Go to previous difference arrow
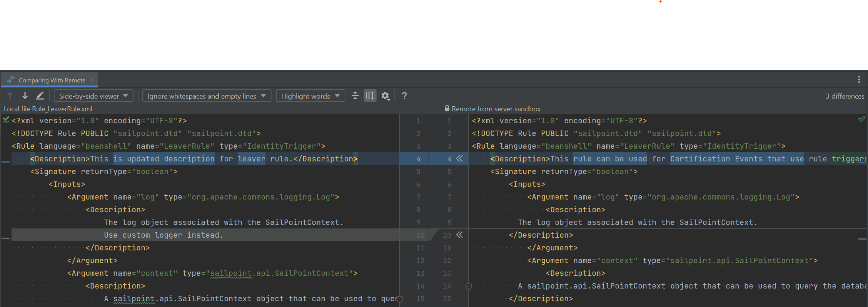The height and width of the screenshot is (307, 868). tap(10, 96)
